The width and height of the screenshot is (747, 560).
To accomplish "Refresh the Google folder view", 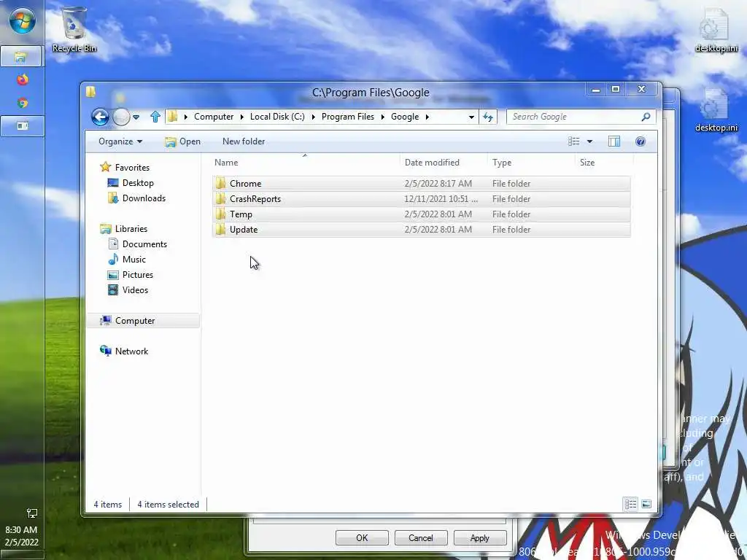I will click(x=488, y=117).
